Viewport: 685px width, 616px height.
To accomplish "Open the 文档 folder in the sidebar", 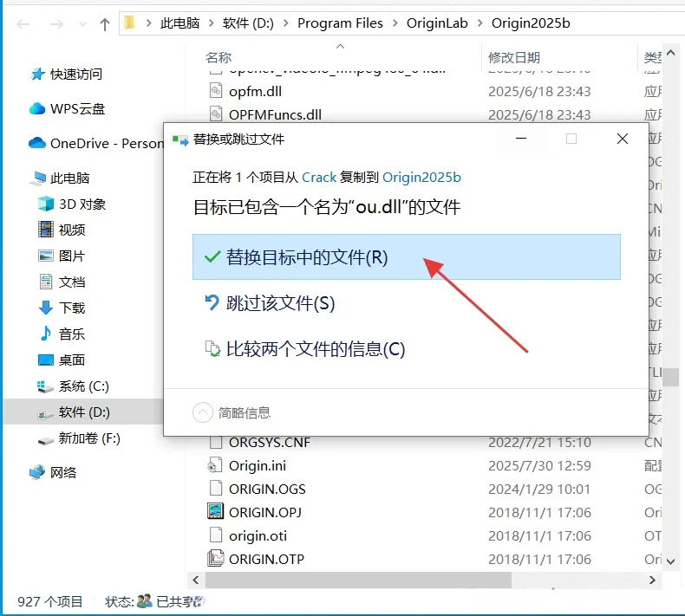I will click(x=72, y=282).
